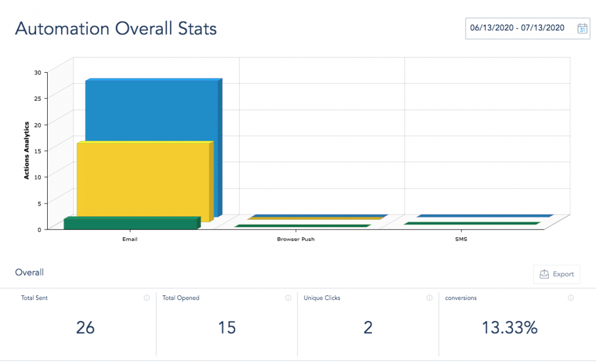Click the y-axis tick label 15
This screenshot has height=364, width=596.
click(x=38, y=151)
